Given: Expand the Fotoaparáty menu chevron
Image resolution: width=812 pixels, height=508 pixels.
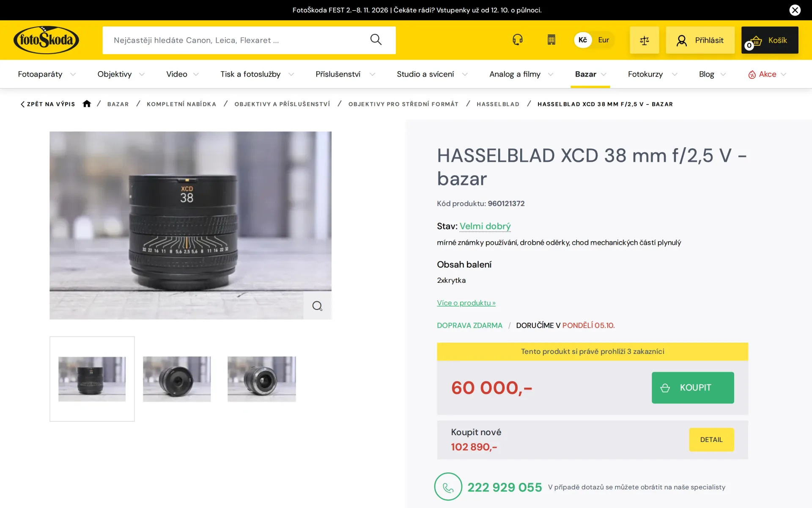Looking at the screenshot, I should pos(73,75).
